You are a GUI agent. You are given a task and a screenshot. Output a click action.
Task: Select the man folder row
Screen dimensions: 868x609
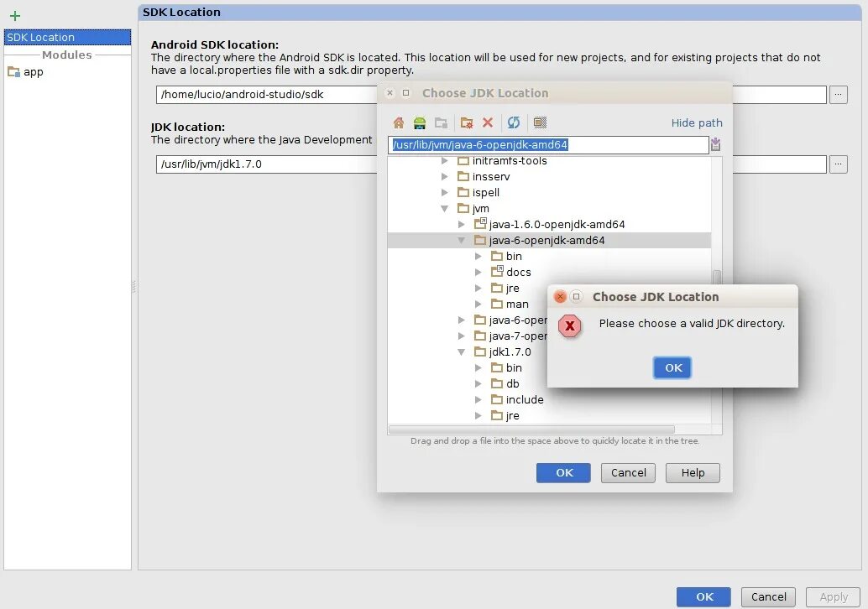(x=510, y=304)
